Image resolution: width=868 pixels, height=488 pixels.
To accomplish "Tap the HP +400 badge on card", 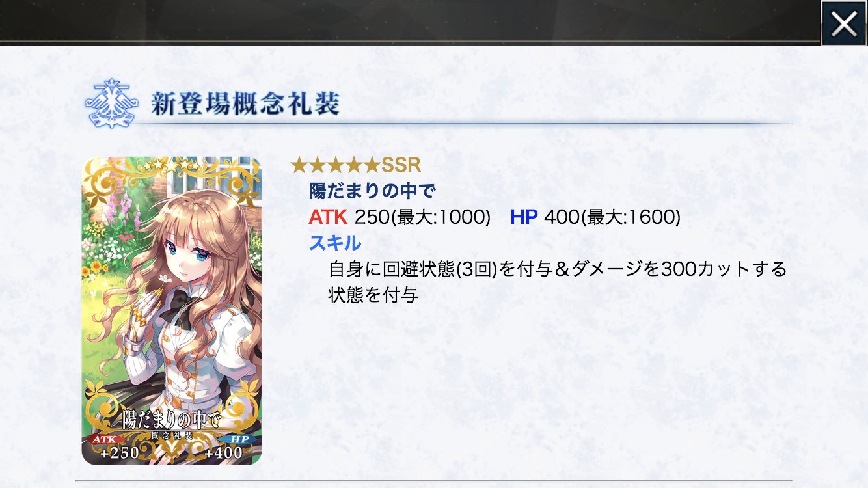I will point(225,446).
